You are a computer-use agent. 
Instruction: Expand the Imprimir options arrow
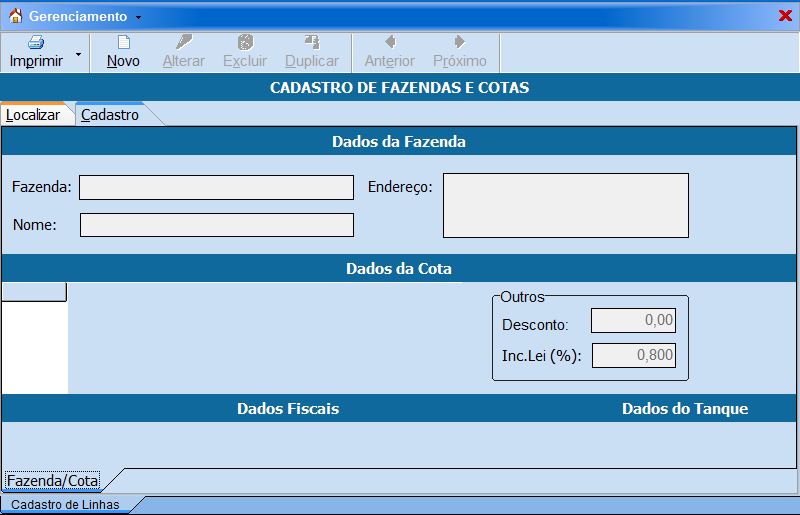pos(78,53)
